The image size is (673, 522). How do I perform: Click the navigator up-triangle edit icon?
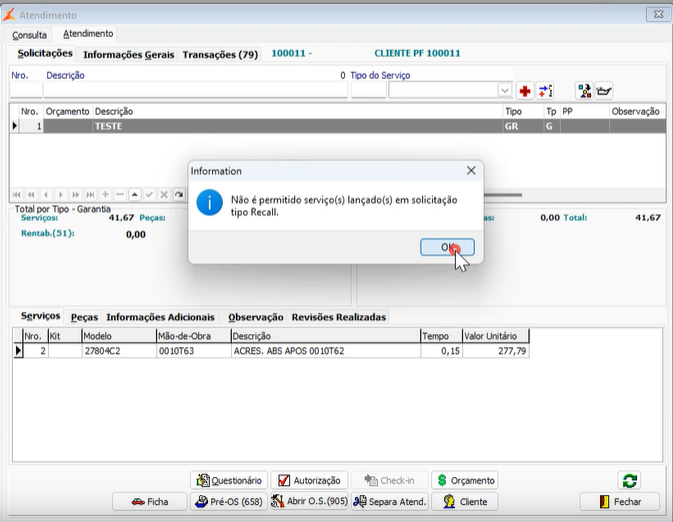[x=134, y=195]
